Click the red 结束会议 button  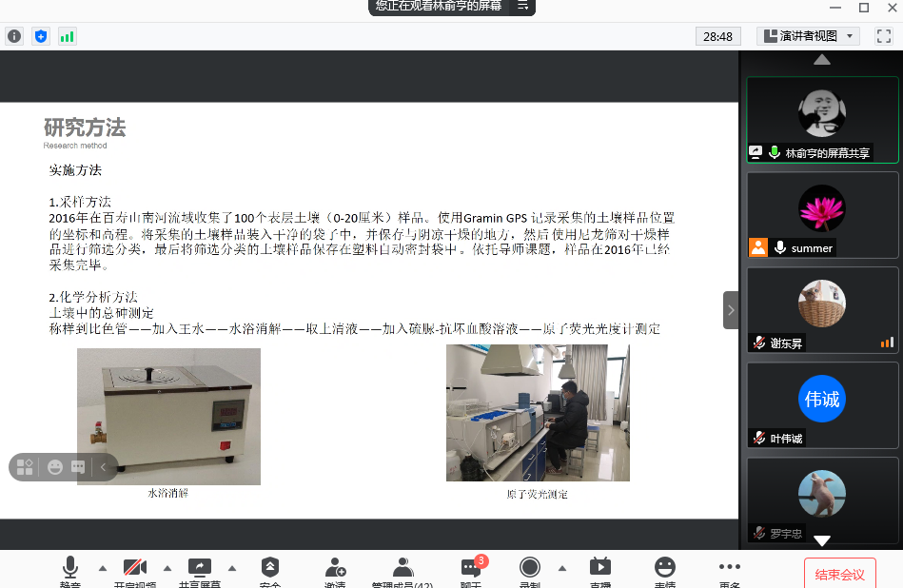[840, 574]
